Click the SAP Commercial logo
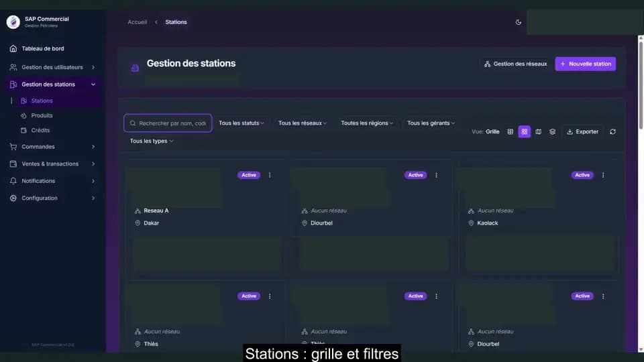Viewport: 644px width, 362px height. [13, 21]
